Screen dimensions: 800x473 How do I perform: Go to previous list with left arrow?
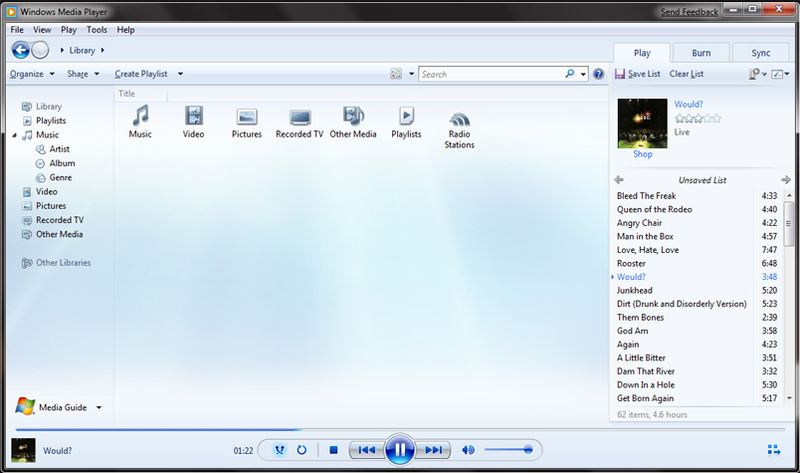(619, 180)
